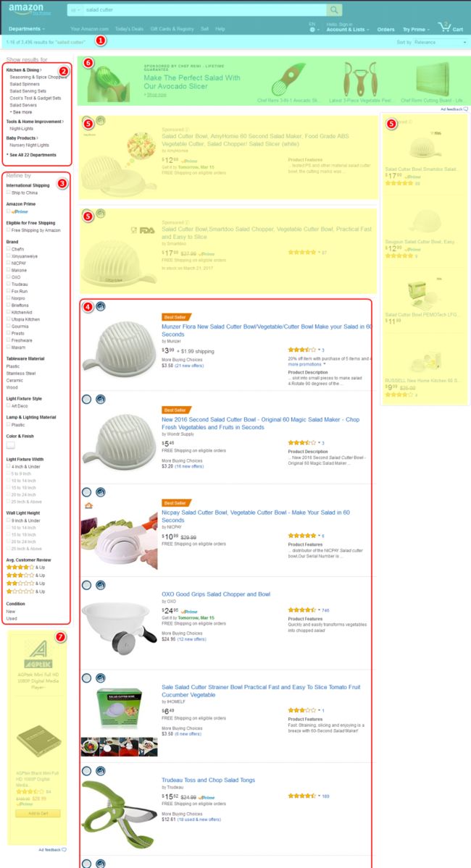Open Today's Deals in the nav bar
The height and width of the screenshot is (868, 471).
[129, 29]
